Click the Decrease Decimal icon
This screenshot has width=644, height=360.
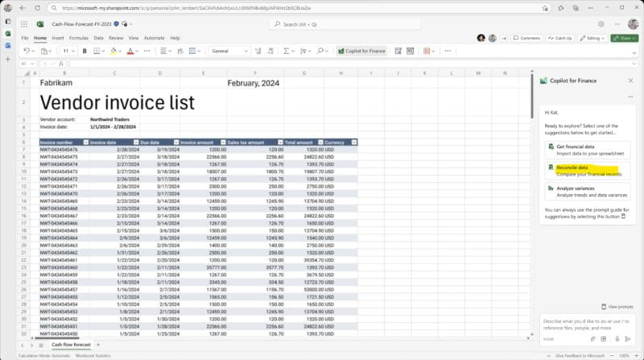(x=270, y=51)
